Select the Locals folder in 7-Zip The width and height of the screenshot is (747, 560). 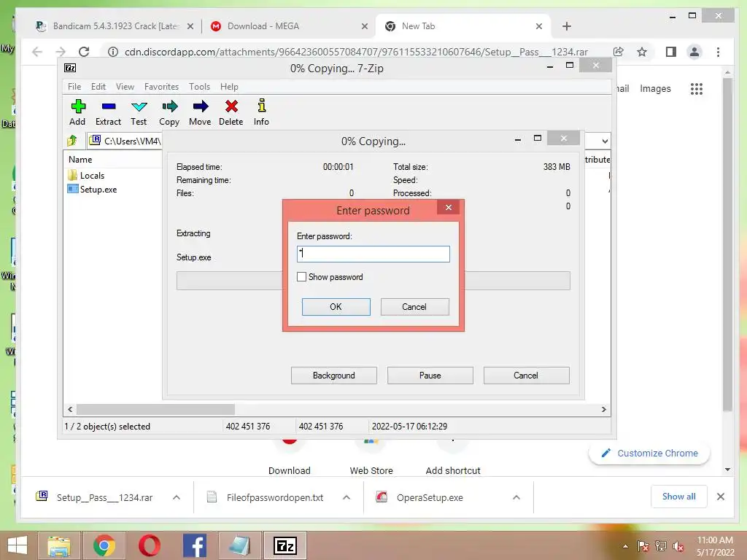[92, 175]
